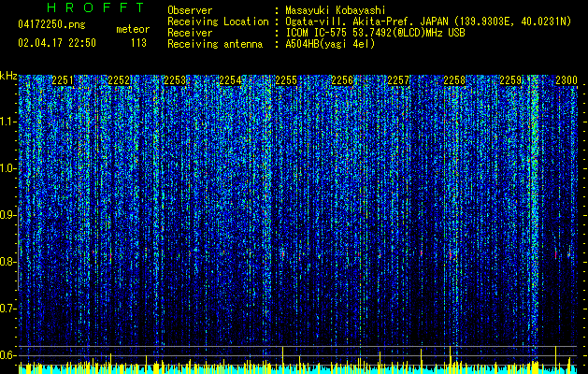Click the 0.9 kHz axis tick label
The image size is (588, 374).
pos(8,215)
